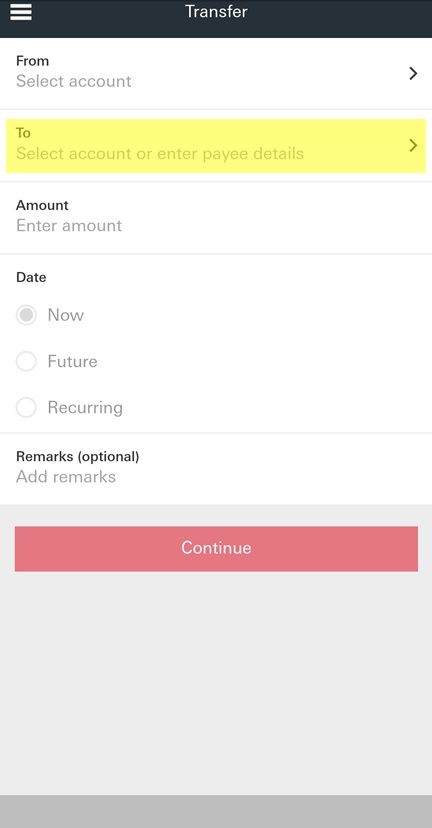Tap Select account placeholder under From

[x=73, y=81]
